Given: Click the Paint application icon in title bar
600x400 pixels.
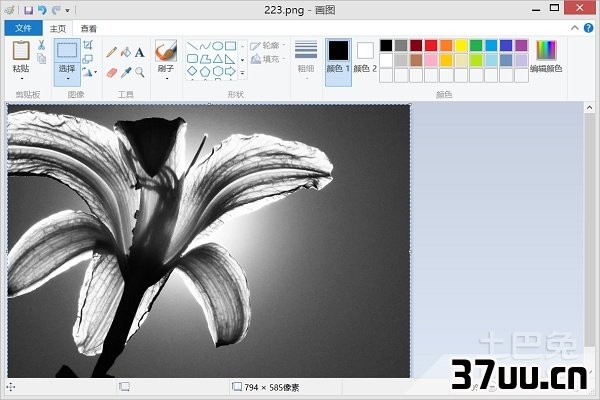Looking at the screenshot, I should 10,10.
